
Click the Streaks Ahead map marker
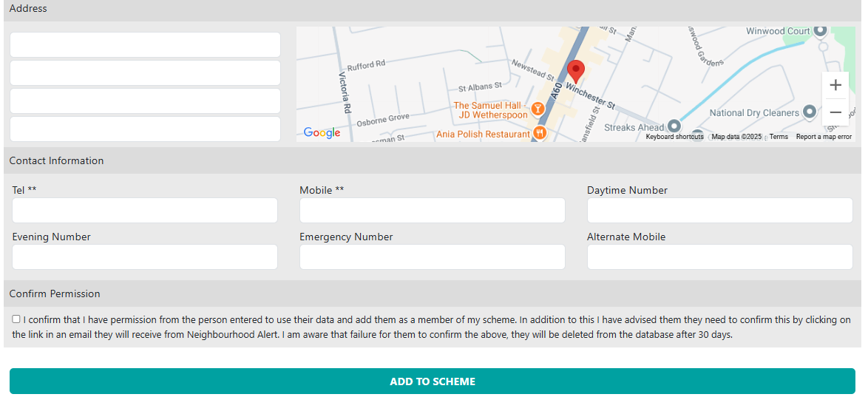[x=674, y=126]
